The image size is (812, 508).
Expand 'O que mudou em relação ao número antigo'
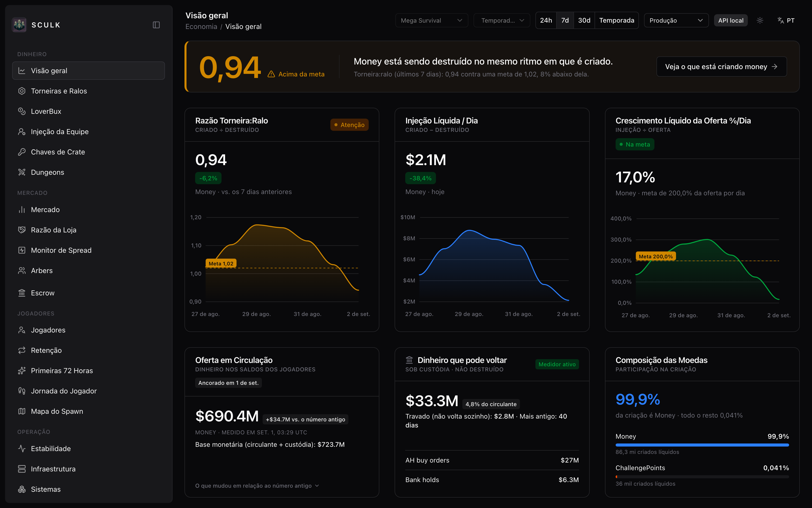(x=257, y=486)
